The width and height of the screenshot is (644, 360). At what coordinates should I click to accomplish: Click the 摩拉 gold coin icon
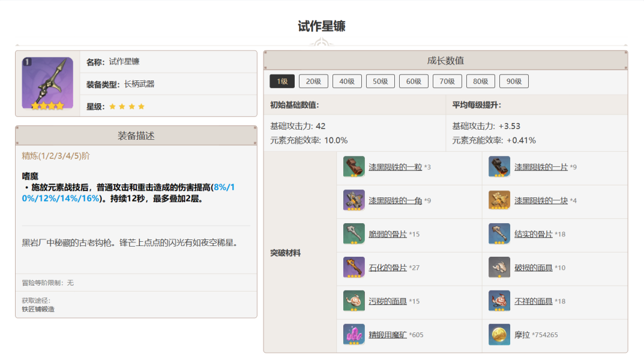coord(499,335)
